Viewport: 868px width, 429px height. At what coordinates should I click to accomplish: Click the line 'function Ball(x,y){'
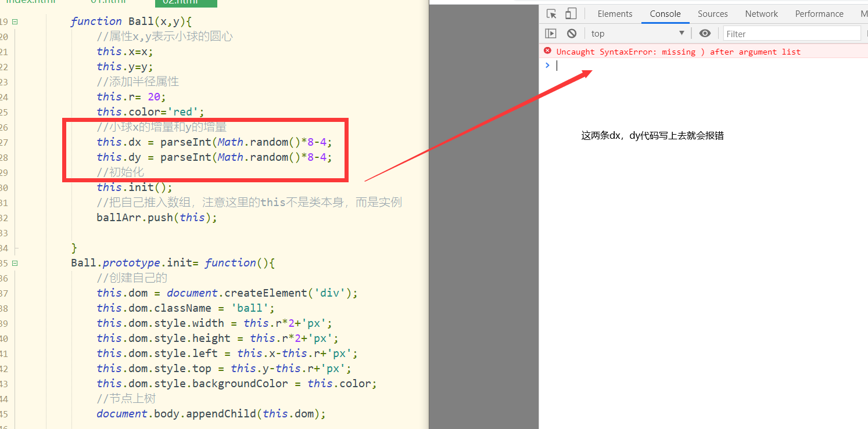click(131, 21)
